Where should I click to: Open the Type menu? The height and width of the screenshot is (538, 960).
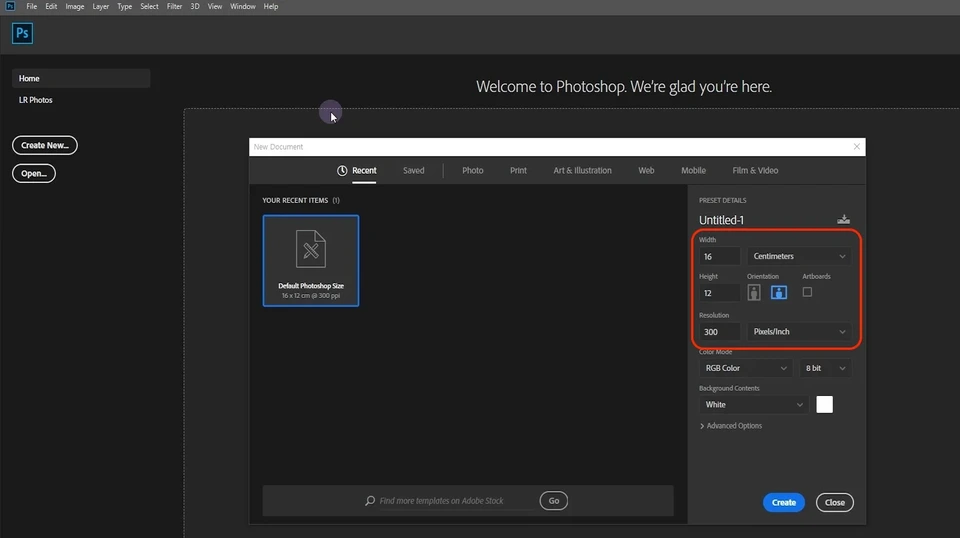124,6
